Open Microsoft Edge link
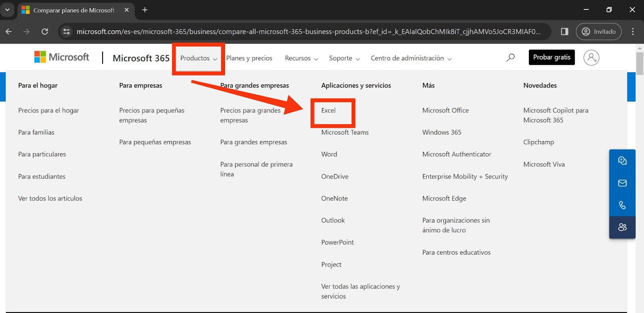 point(444,198)
